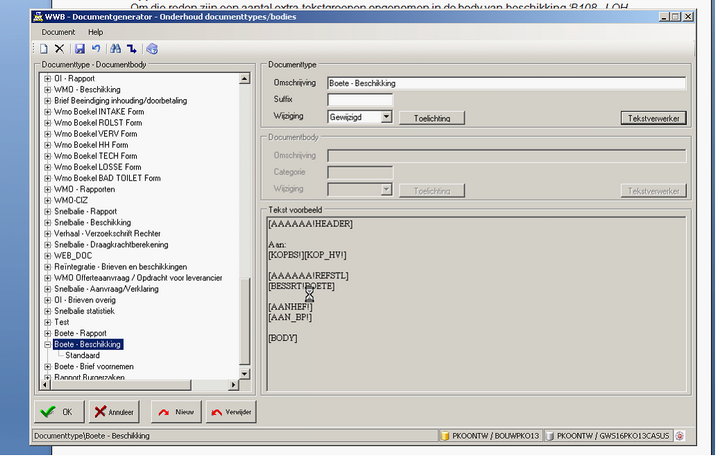Click tree horizontal scrollbar right arrow
This screenshot has width=716, height=456.
click(x=233, y=385)
